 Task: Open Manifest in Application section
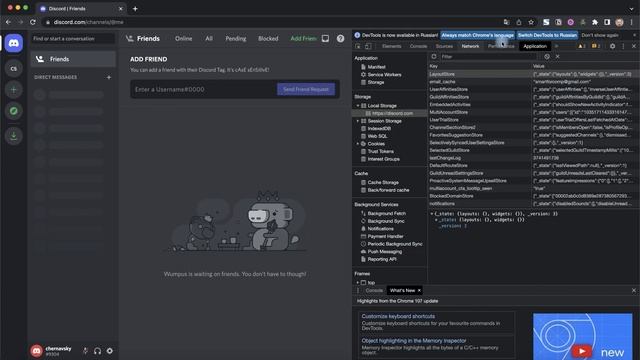(376, 67)
